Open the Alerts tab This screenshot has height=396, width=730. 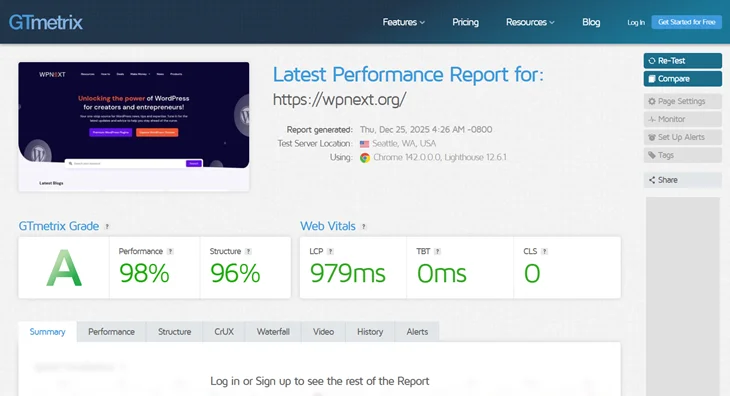[417, 332]
